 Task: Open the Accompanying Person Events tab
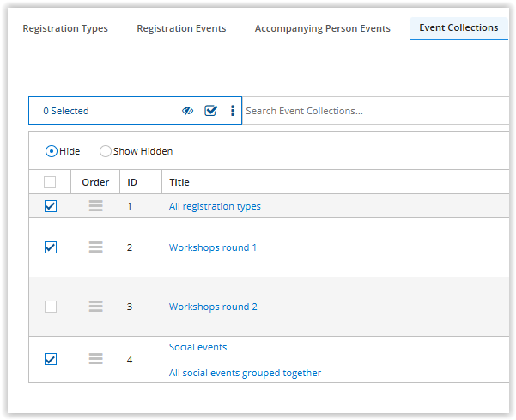323,28
